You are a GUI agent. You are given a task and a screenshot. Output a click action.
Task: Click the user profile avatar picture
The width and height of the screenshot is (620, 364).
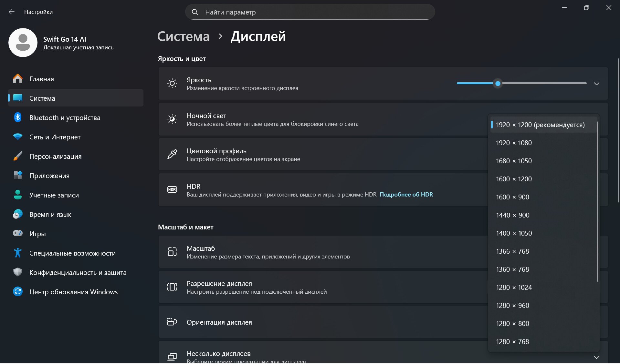23,43
